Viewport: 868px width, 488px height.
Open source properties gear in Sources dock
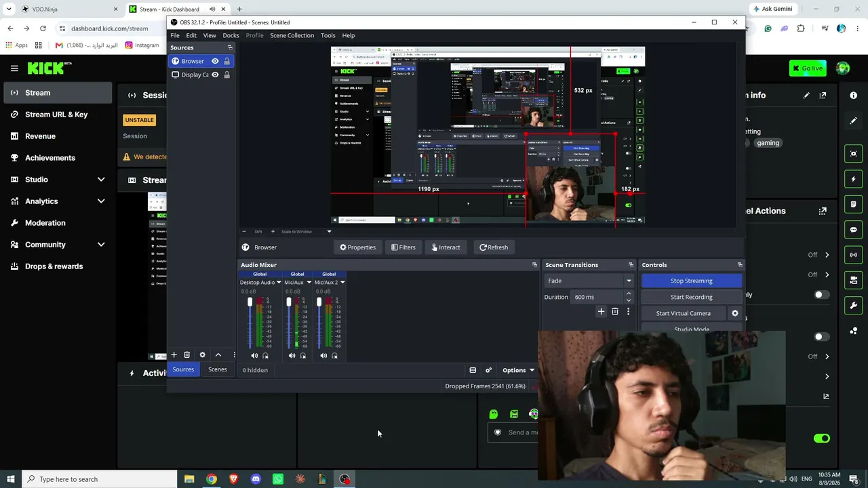tap(202, 354)
